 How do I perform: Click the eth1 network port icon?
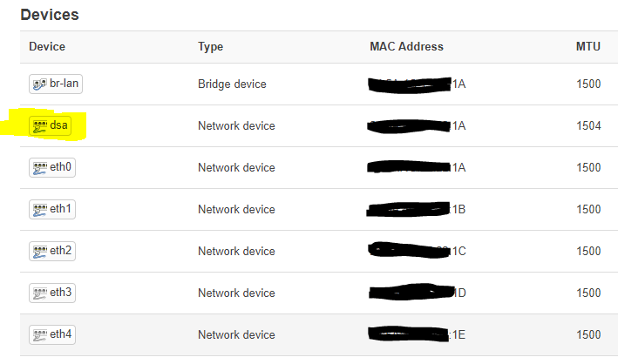[x=39, y=210]
